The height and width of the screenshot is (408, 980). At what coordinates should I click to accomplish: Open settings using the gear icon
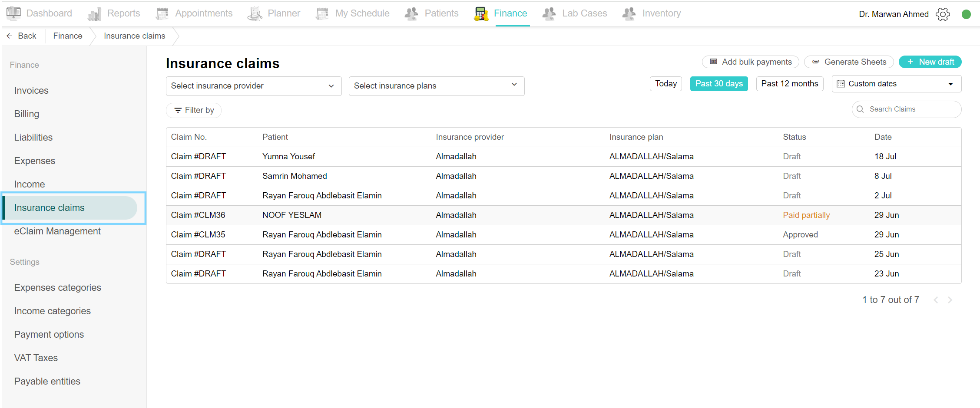943,14
